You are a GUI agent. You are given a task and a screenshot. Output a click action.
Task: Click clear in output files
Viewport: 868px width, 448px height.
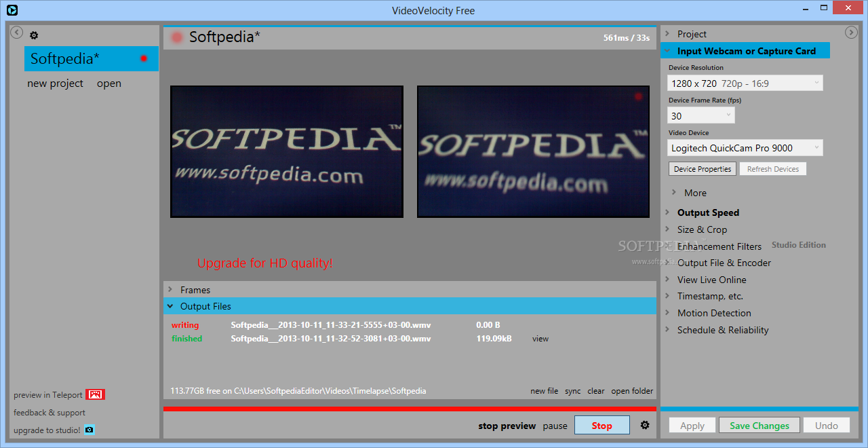pyautogui.click(x=596, y=391)
